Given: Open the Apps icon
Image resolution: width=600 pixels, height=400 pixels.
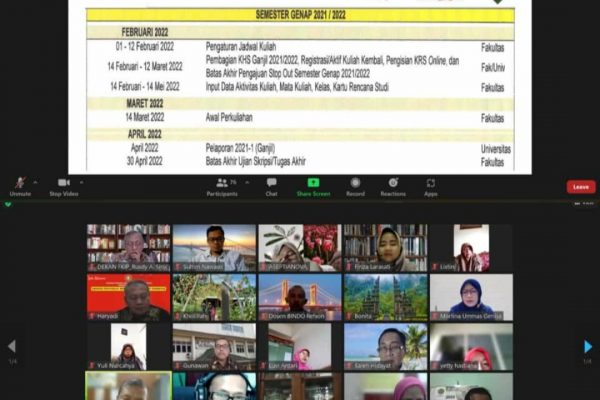Looking at the screenshot, I should pos(431,184).
